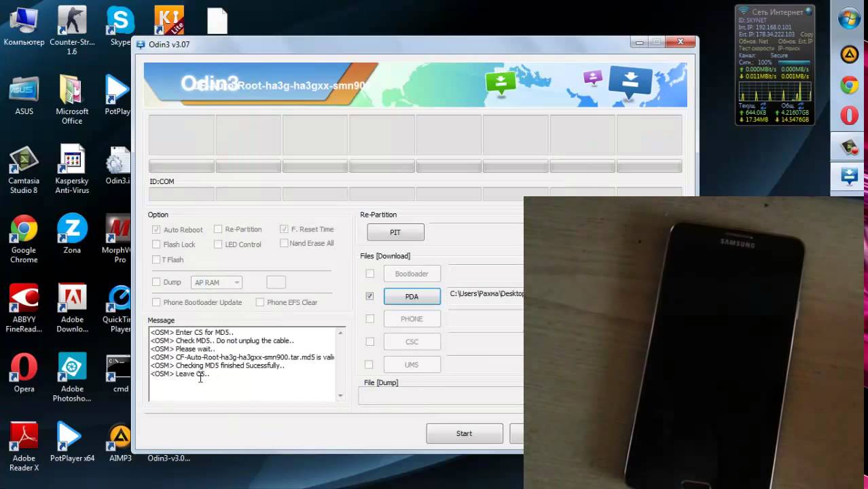The width and height of the screenshot is (868, 489).
Task: Enable Phone EFS Clear checkbox
Action: pyautogui.click(x=259, y=302)
